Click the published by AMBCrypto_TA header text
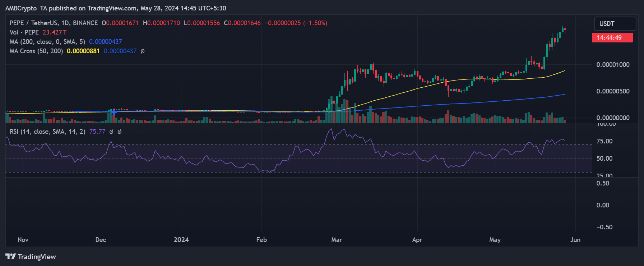 [116, 8]
